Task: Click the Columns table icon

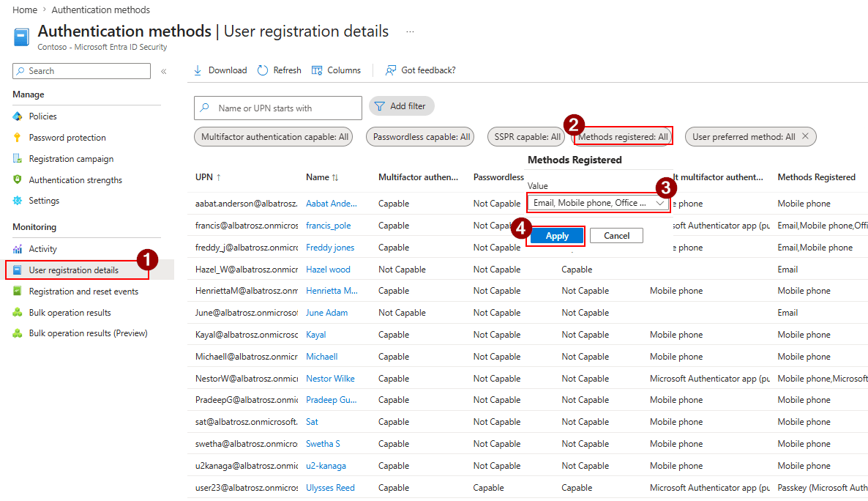Action: click(x=317, y=70)
